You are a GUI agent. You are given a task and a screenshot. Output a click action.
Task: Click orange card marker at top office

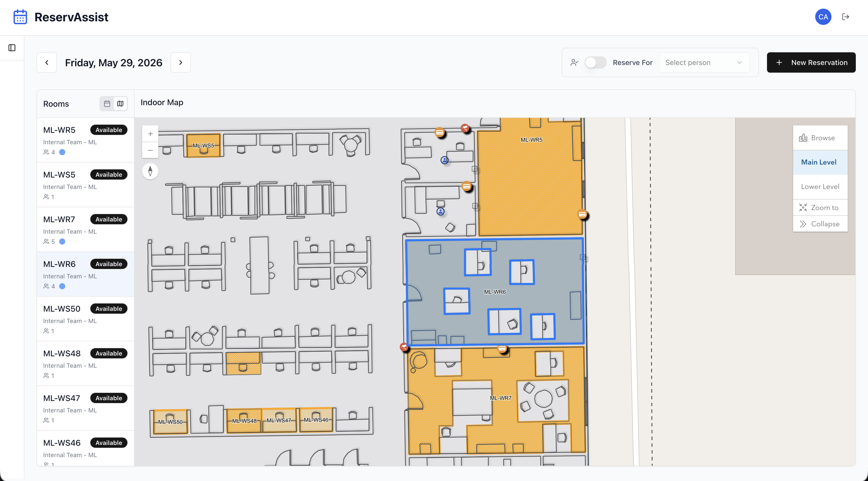click(439, 133)
